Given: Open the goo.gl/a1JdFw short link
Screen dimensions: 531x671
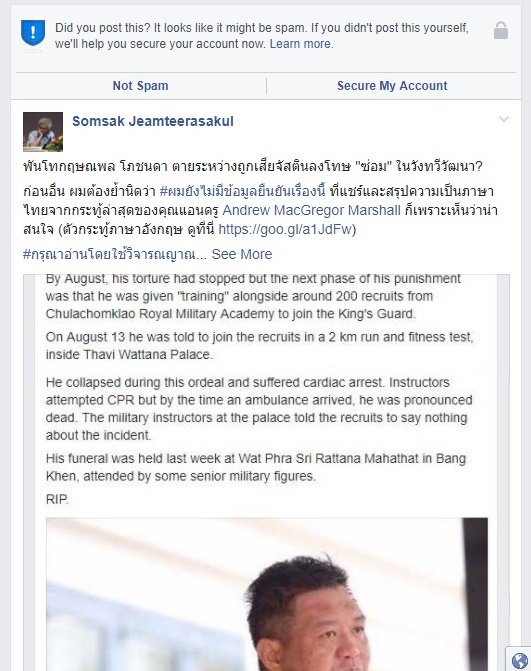Looking at the screenshot, I should [285, 229].
